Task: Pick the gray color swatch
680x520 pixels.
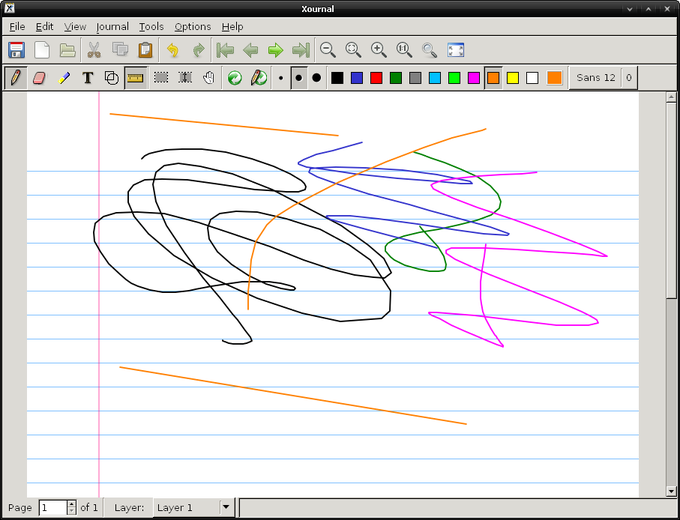Action: 415,78
